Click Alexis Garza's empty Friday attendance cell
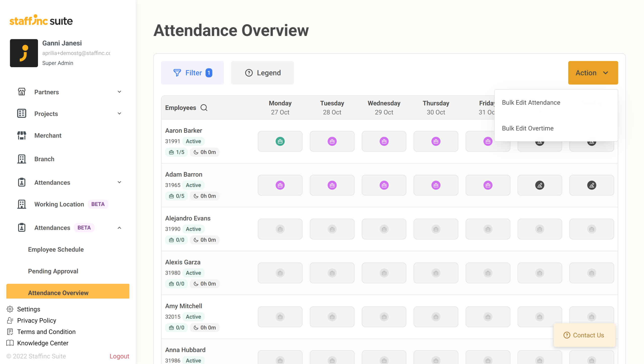 point(488,273)
